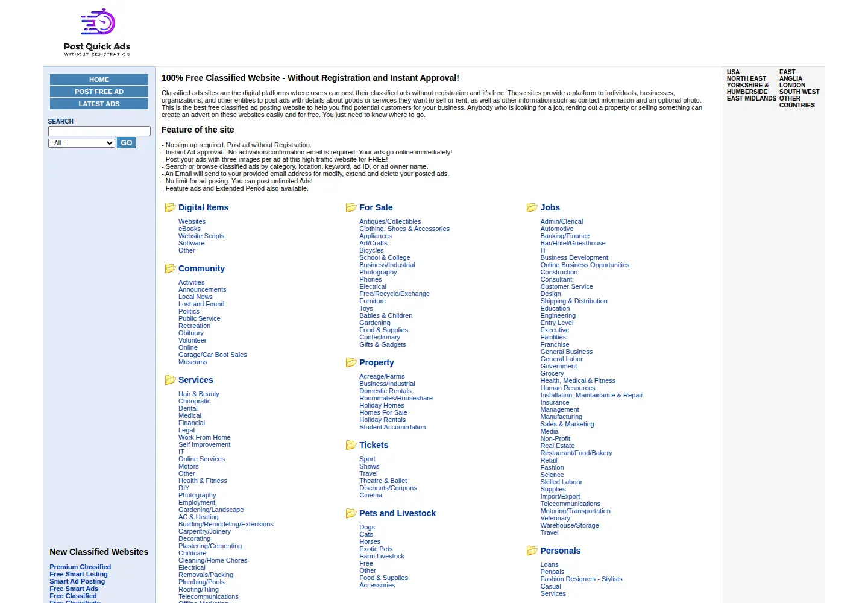Open the Jobs category heading
Screen dimensions: 868x603
(550, 207)
